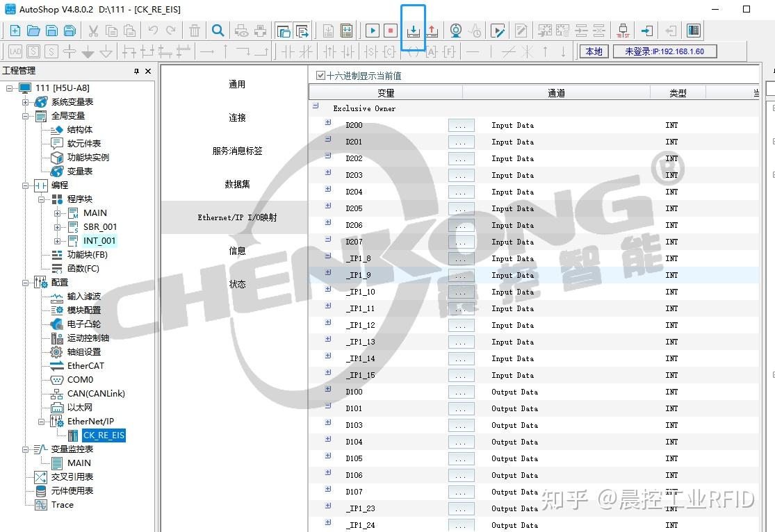Click Output Data cell in D104 row

[x=514, y=442]
